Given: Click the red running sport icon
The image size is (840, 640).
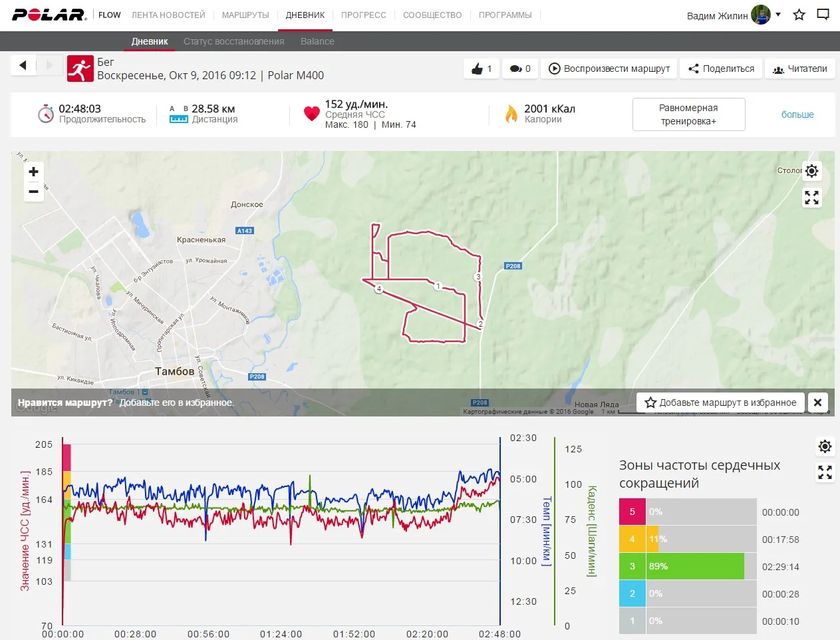Looking at the screenshot, I should pos(80,69).
